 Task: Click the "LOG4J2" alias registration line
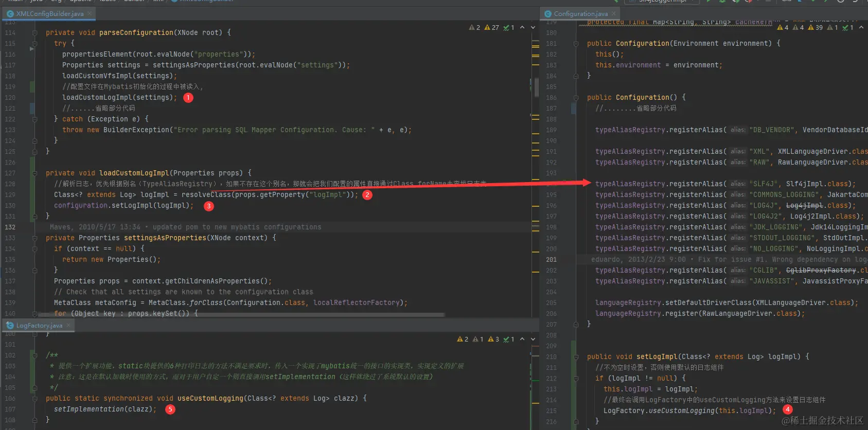click(x=730, y=216)
